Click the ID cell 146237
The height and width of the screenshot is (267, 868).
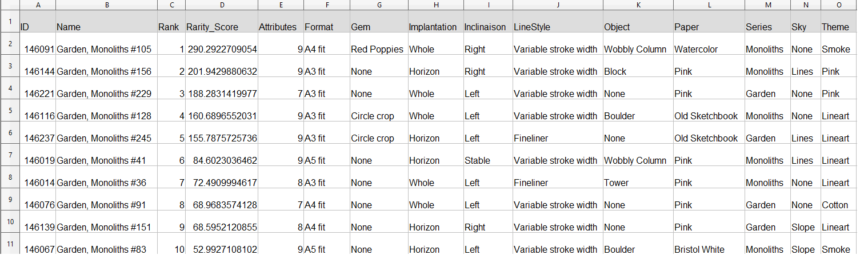coord(38,138)
